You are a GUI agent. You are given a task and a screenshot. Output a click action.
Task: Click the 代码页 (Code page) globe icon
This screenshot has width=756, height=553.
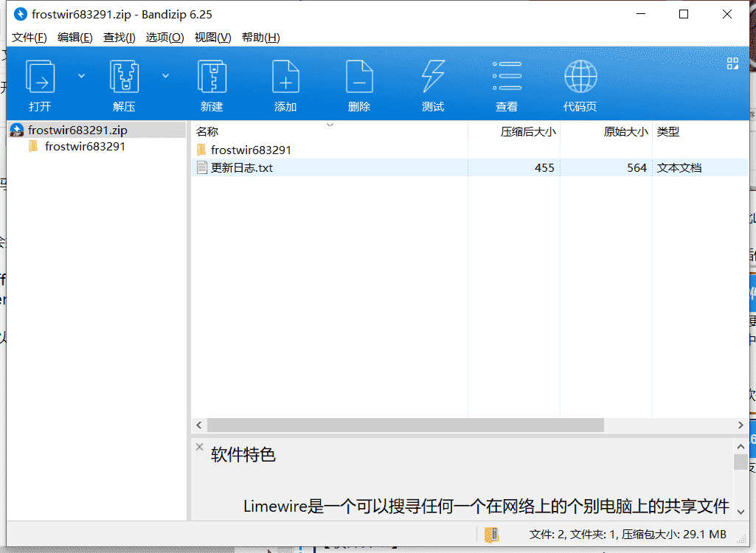tap(580, 76)
